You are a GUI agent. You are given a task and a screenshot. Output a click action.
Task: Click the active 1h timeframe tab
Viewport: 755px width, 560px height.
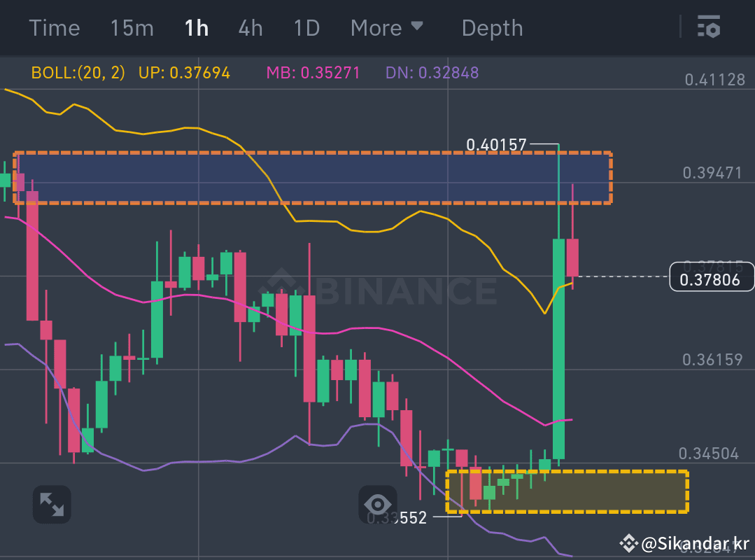click(196, 27)
